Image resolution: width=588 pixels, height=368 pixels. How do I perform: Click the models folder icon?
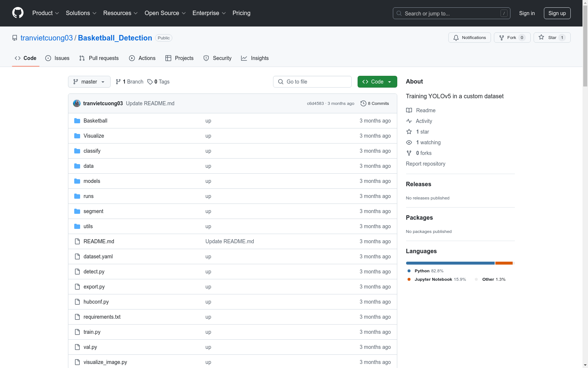point(77,181)
